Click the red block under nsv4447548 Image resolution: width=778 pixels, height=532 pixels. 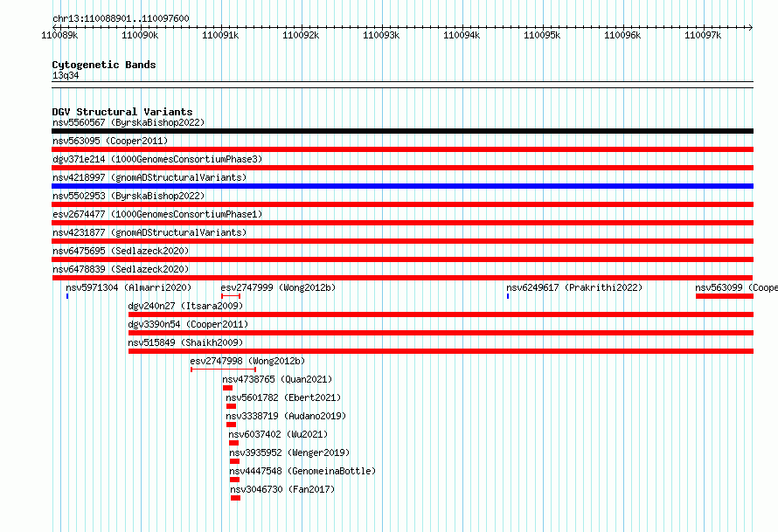coord(234,480)
